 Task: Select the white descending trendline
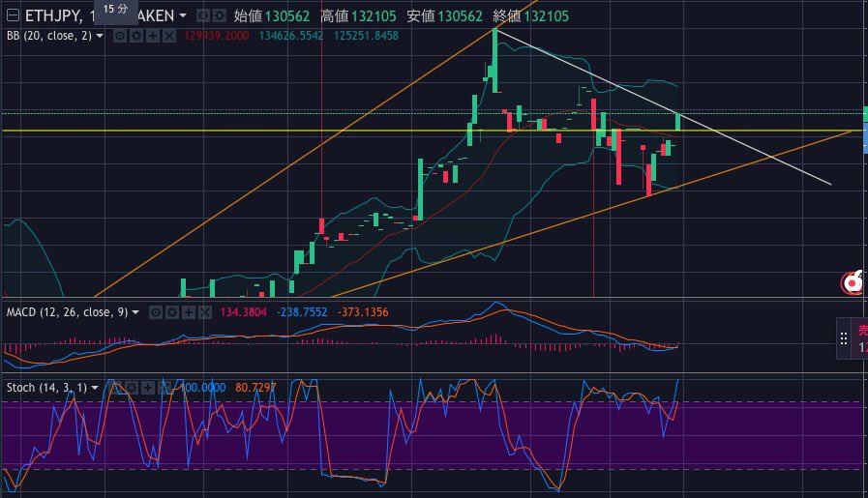coord(664,106)
